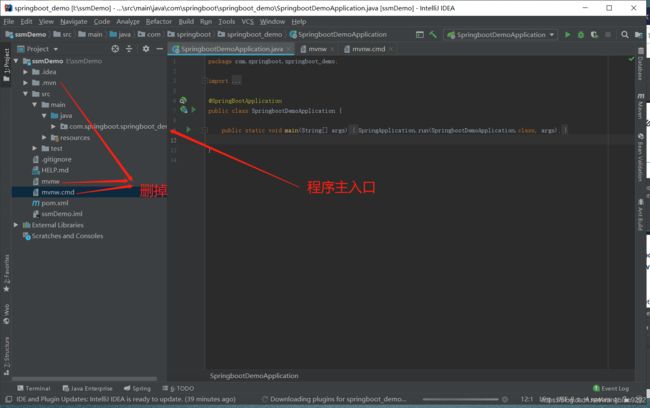This screenshot has height=408, width=650.
Task: Expand the test folder
Action: tap(35, 148)
